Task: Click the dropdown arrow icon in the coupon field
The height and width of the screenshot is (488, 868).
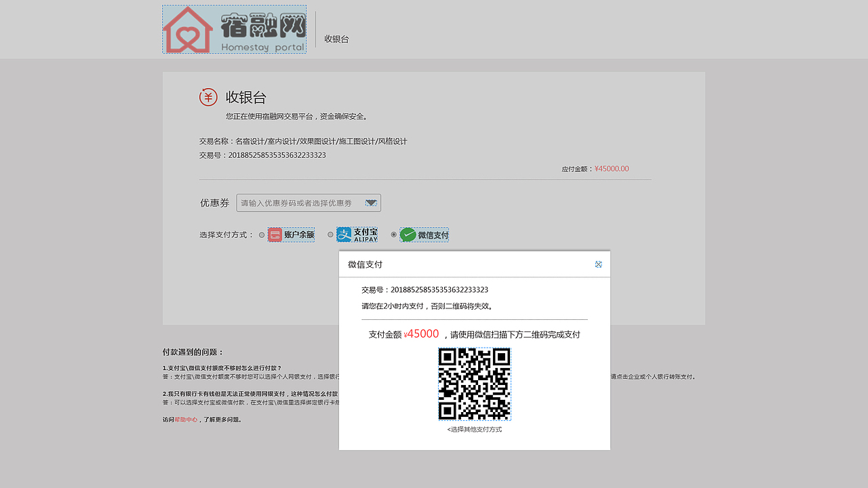Action: click(371, 203)
